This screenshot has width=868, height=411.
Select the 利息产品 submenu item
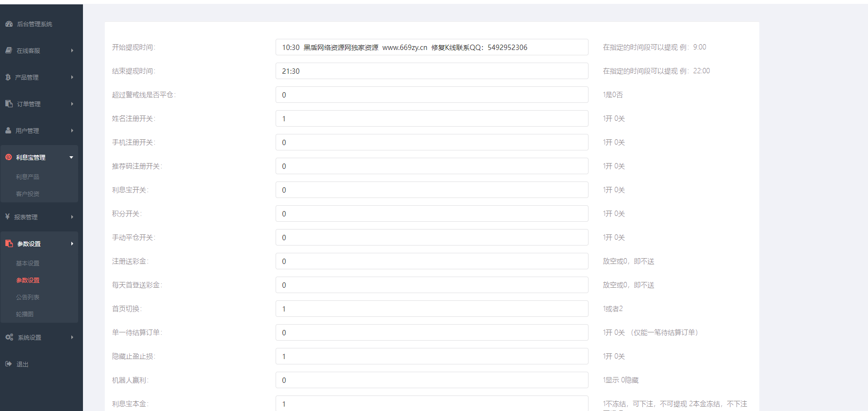coord(28,177)
